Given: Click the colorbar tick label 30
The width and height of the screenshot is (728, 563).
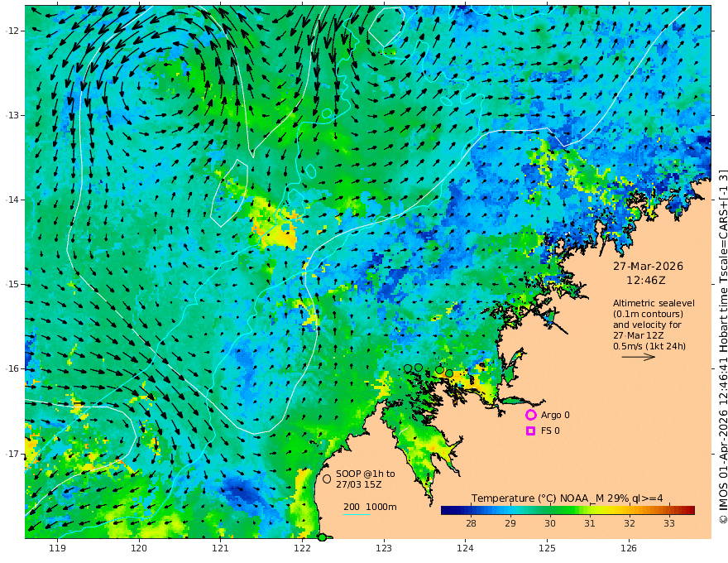Looking at the screenshot, I should (549, 523).
